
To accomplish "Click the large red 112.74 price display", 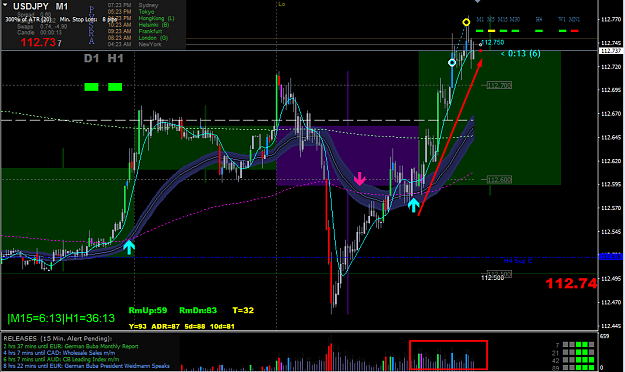I will point(571,283).
